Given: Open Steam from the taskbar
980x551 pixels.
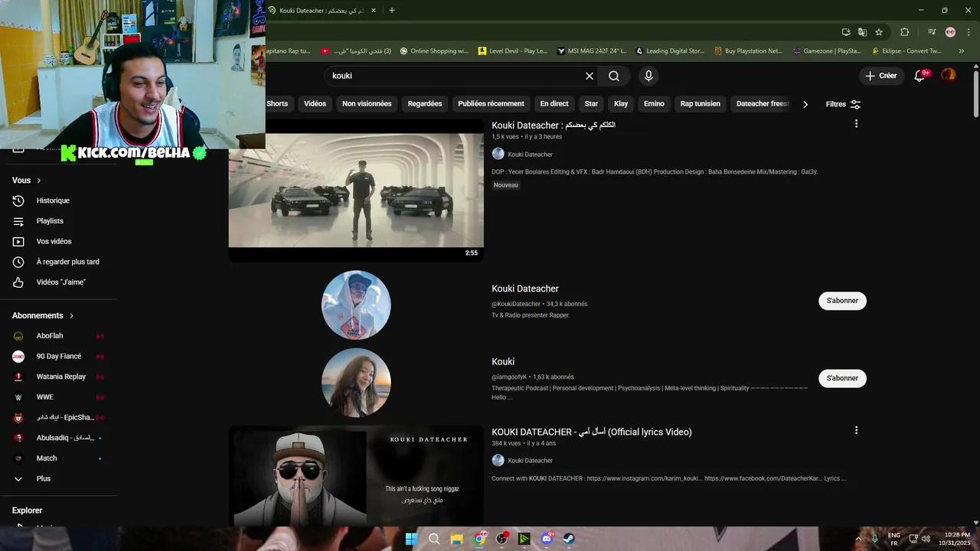Looking at the screenshot, I should coord(569,539).
